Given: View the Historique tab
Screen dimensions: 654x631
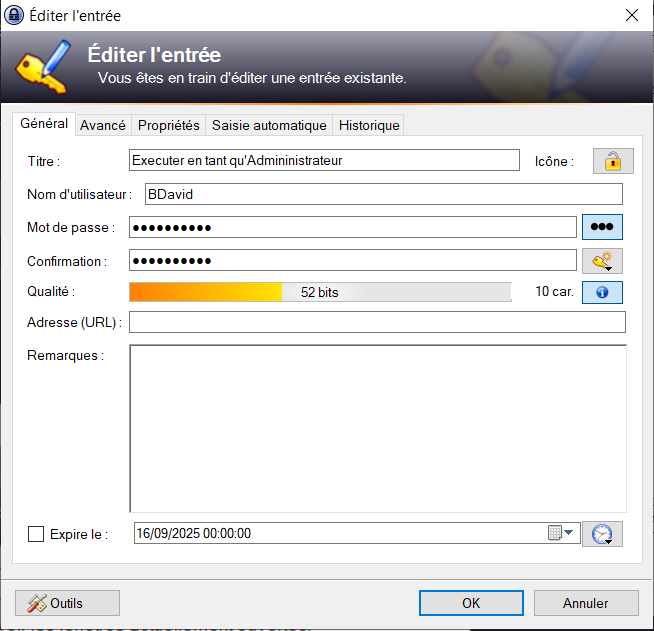Looking at the screenshot, I should [369, 125].
